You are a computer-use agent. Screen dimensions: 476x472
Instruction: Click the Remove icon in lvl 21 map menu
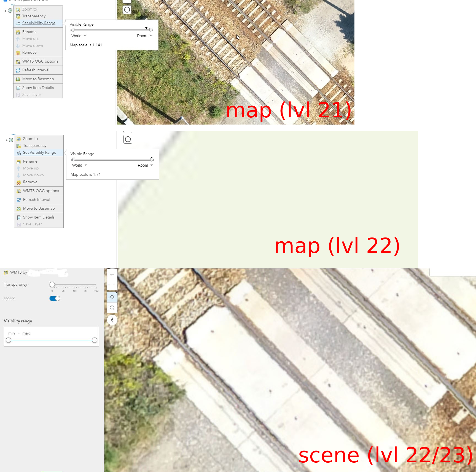click(18, 53)
